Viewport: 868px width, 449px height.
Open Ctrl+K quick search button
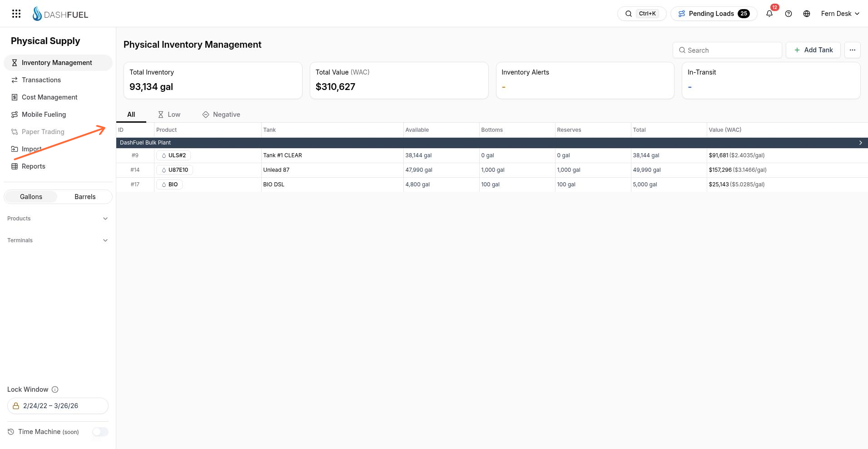click(642, 14)
